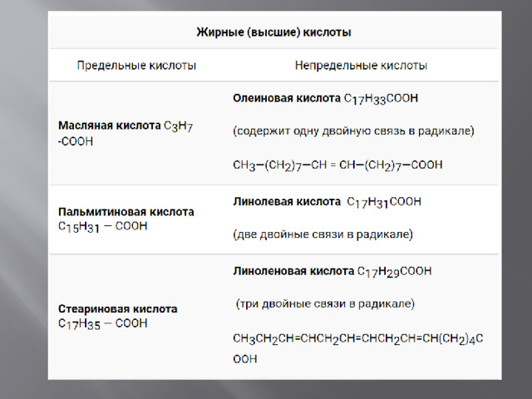Viewport: 532px width, 399px height.
Task: Click the C17H35 — COOH formula
Action: pos(103,323)
